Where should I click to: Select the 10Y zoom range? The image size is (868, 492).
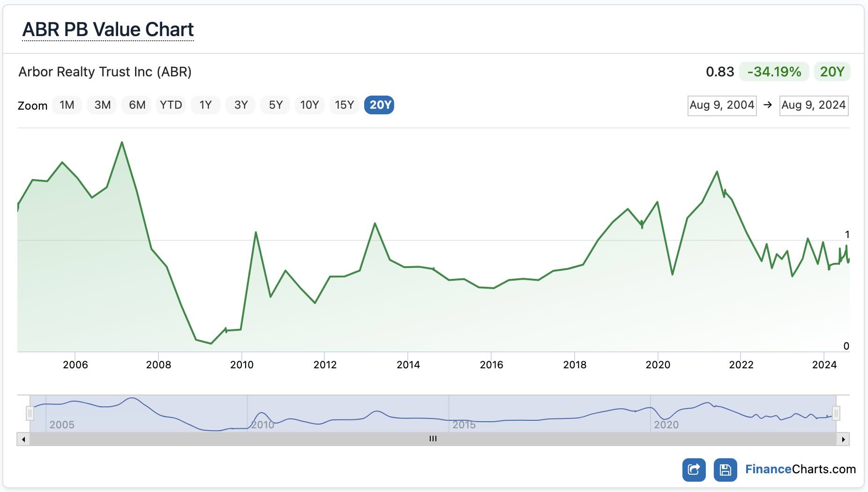(x=310, y=105)
